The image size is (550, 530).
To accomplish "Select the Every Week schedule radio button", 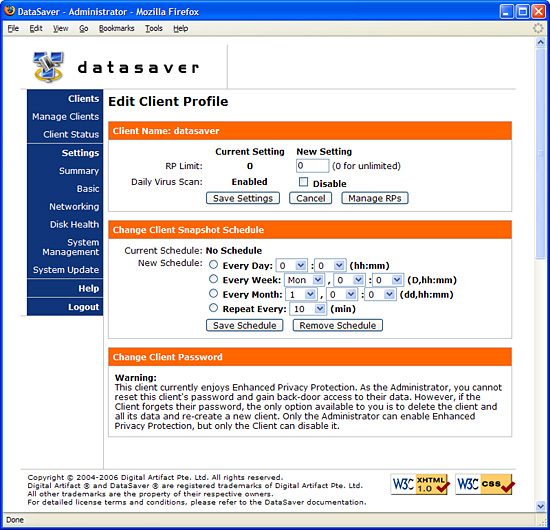I will (x=213, y=279).
